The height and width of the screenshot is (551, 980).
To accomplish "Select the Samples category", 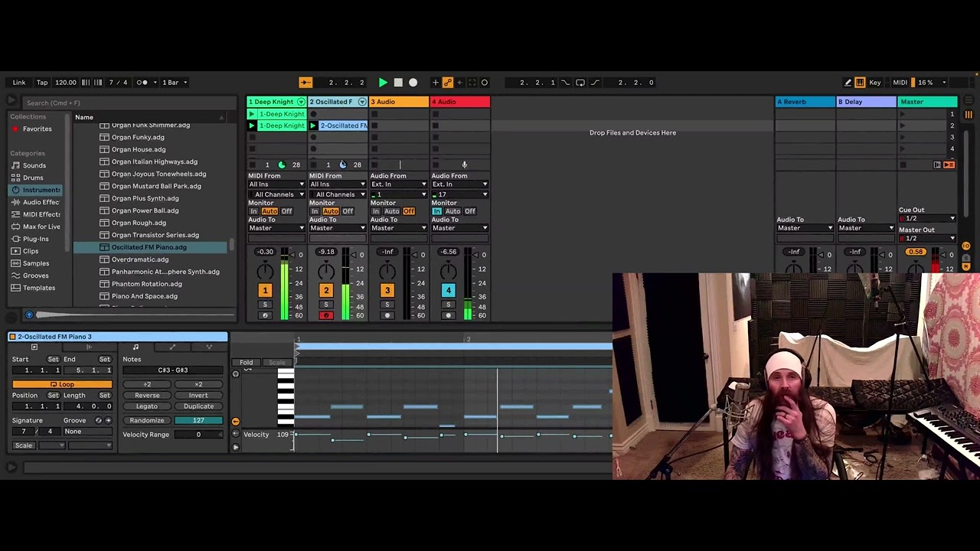I will pyautogui.click(x=36, y=263).
